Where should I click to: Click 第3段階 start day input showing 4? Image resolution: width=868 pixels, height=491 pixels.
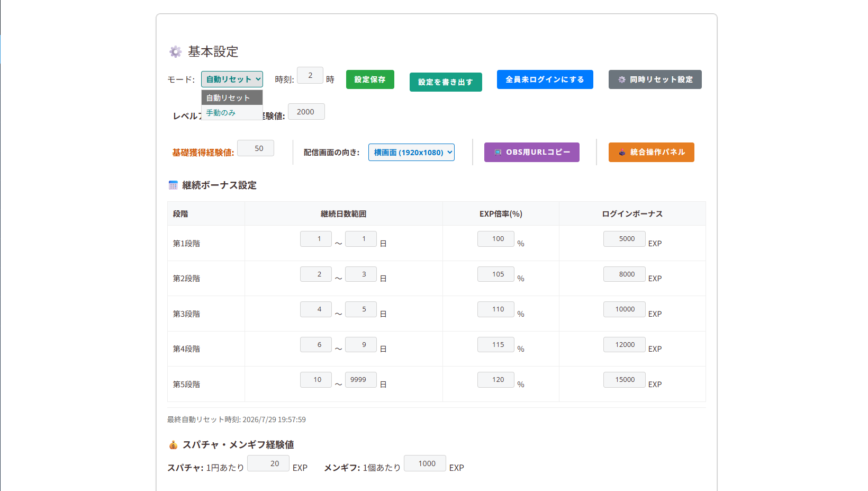pos(316,309)
